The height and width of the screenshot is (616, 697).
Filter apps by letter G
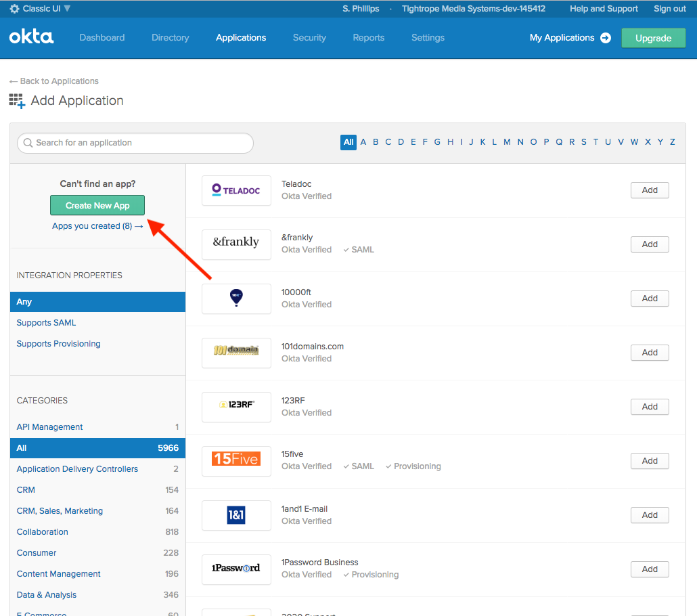coord(437,142)
